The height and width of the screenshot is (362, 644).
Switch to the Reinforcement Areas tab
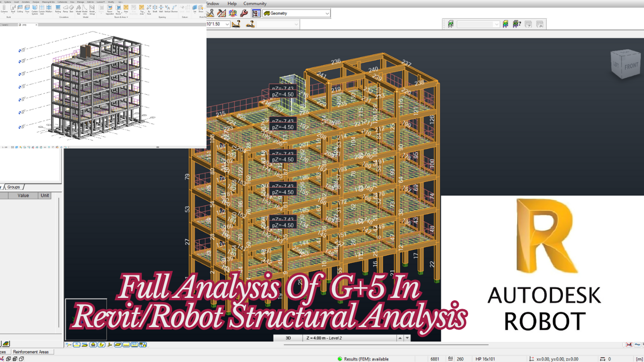click(31, 352)
